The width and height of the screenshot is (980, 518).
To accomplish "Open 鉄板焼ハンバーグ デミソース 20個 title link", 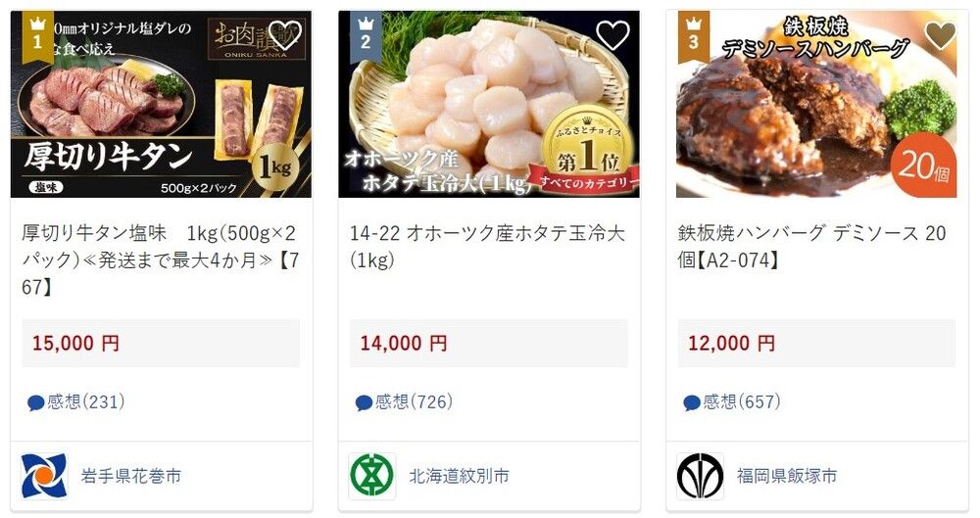I will pos(811,246).
